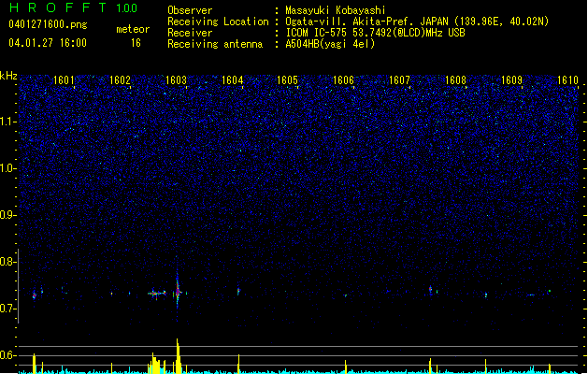
Task: Click the Ogata-vill. Akita-Pref. JAPAN location text
Action: pos(417,22)
